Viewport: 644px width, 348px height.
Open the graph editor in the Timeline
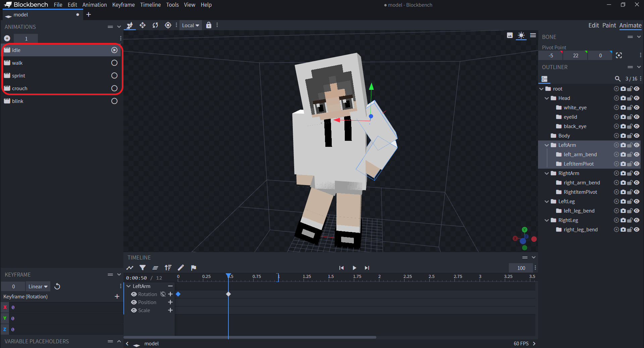coord(130,268)
